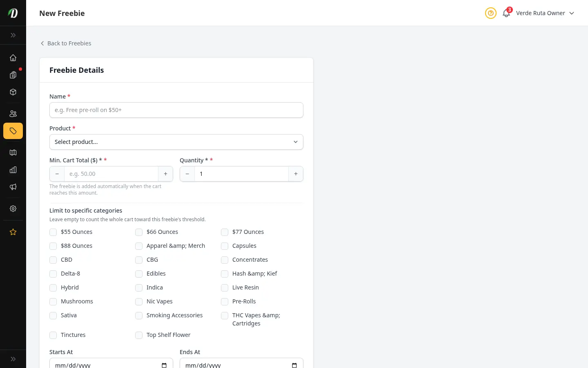Click the star icon in sidebar
588x368 pixels.
(x=13, y=232)
